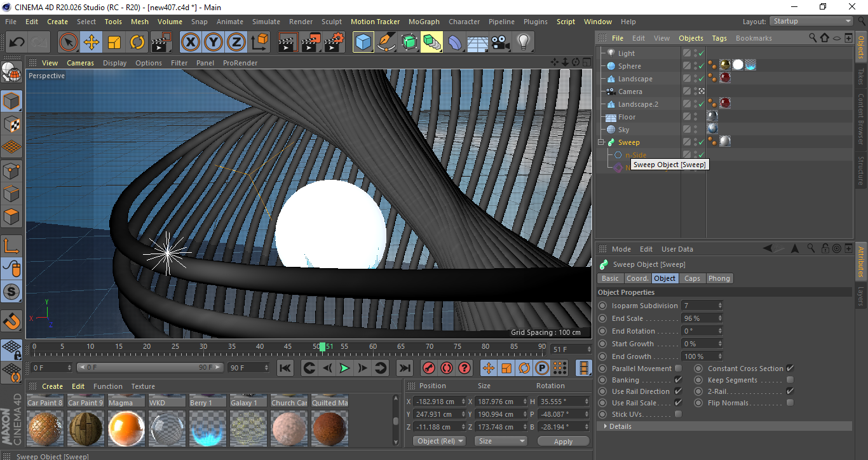The height and width of the screenshot is (460, 868).
Task: Open the Simulate menu
Action: pyautogui.click(x=266, y=22)
